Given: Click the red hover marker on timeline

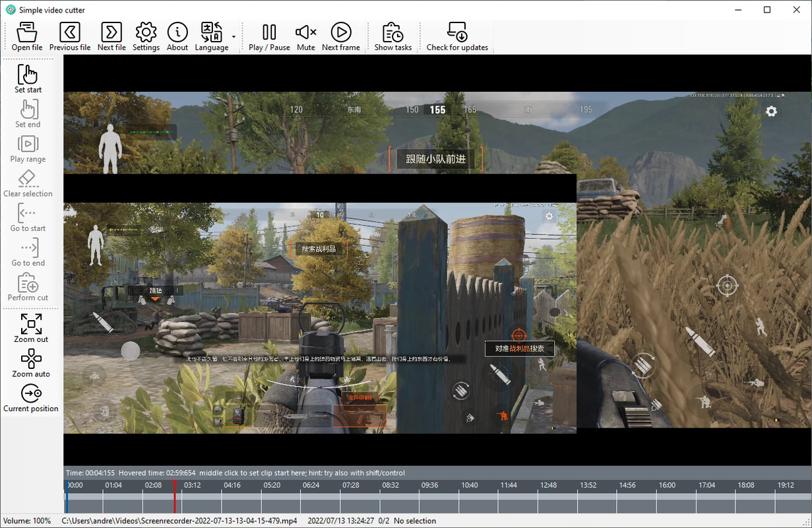Looking at the screenshot, I should (174, 496).
